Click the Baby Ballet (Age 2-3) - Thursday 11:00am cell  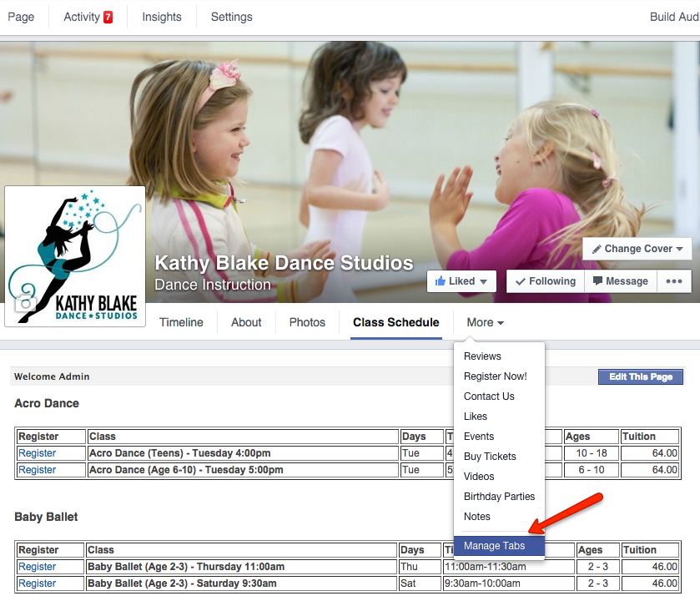(241, 567)
